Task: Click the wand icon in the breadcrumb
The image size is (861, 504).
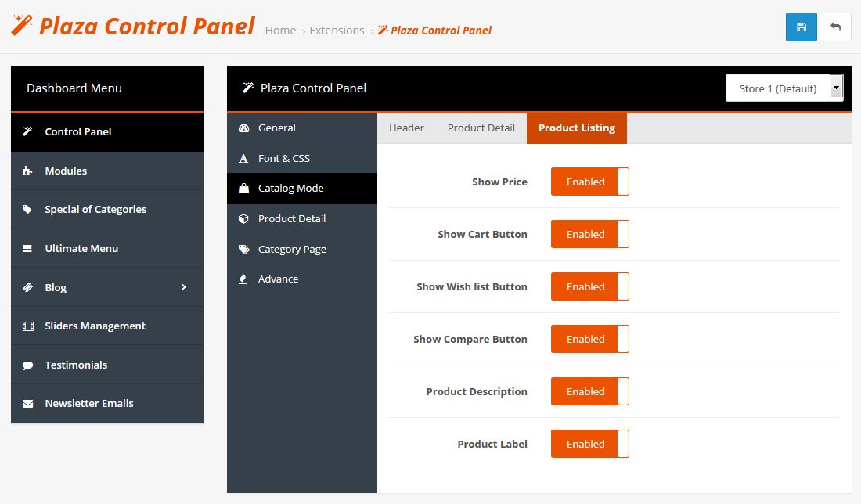Action: [383, 31]
